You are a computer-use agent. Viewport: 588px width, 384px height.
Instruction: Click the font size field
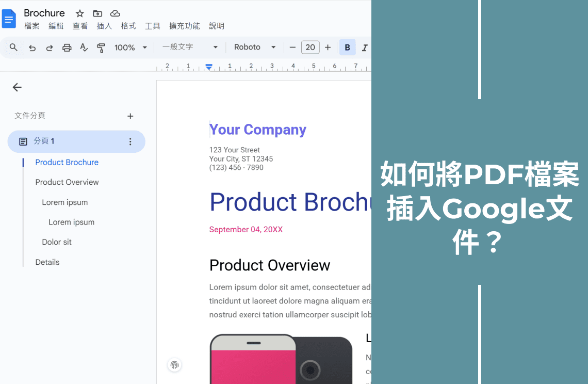click(x=310, y=47)
